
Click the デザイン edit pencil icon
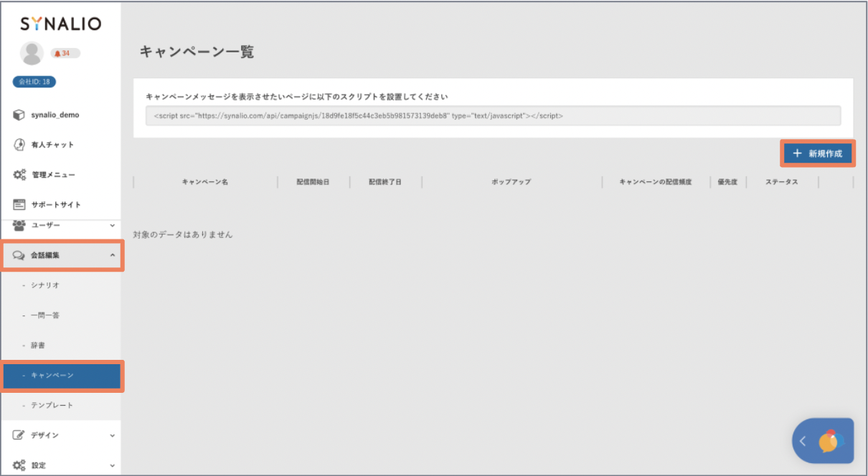[19, 435]
